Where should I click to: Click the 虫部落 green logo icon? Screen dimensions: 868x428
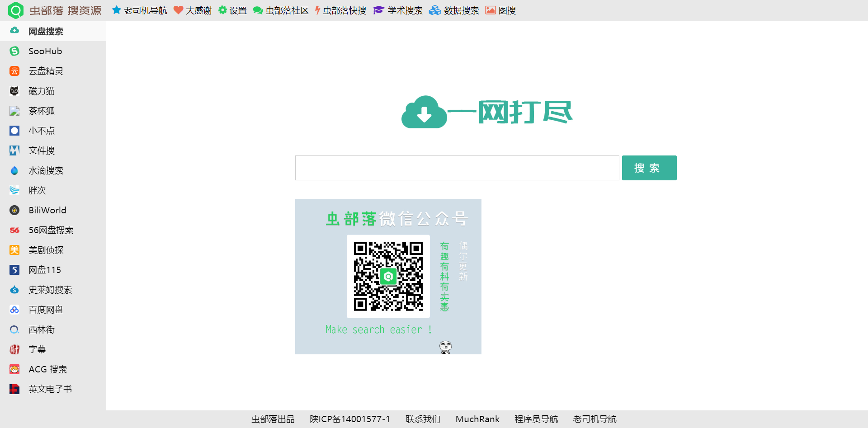tap(15, 10)
